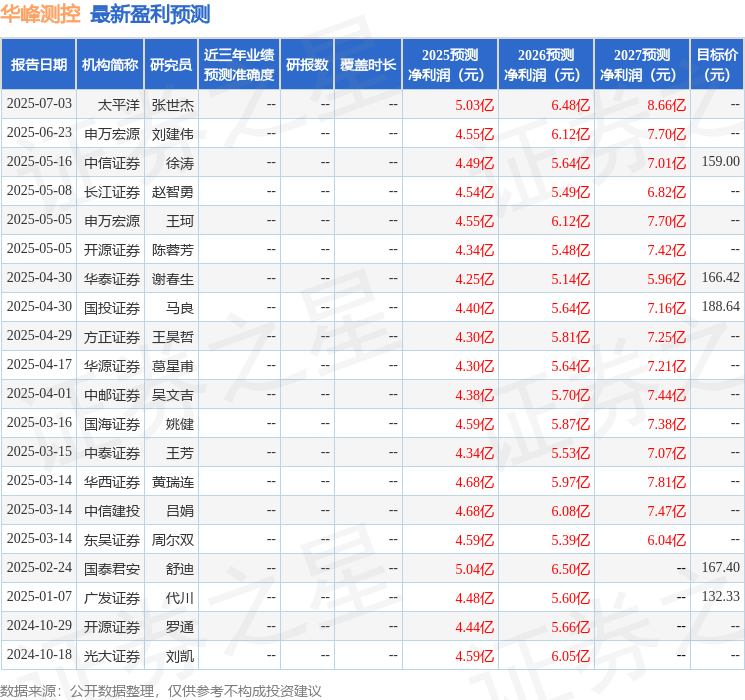
Task: Click the 报告日期 column header
Action: coord(38,64)
